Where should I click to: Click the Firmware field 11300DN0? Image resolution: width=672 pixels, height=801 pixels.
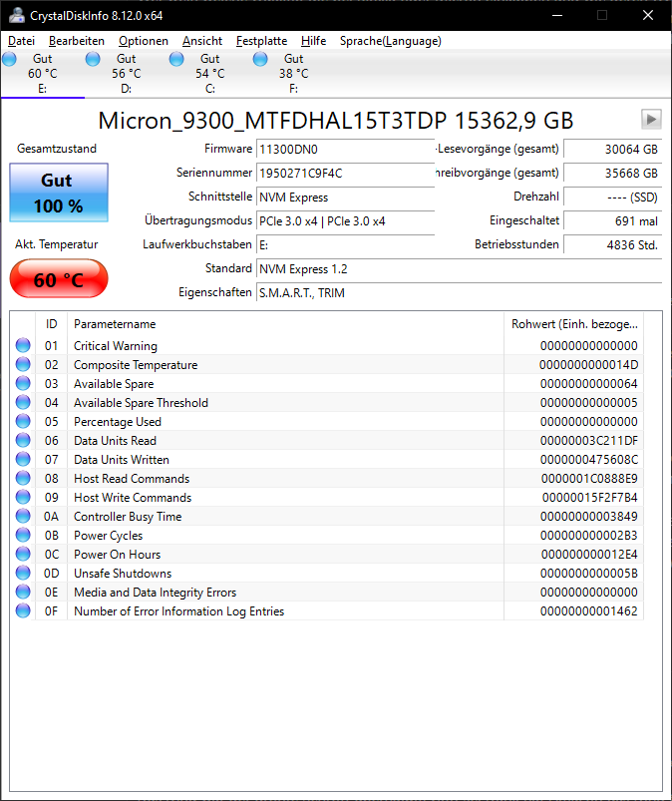346,150
